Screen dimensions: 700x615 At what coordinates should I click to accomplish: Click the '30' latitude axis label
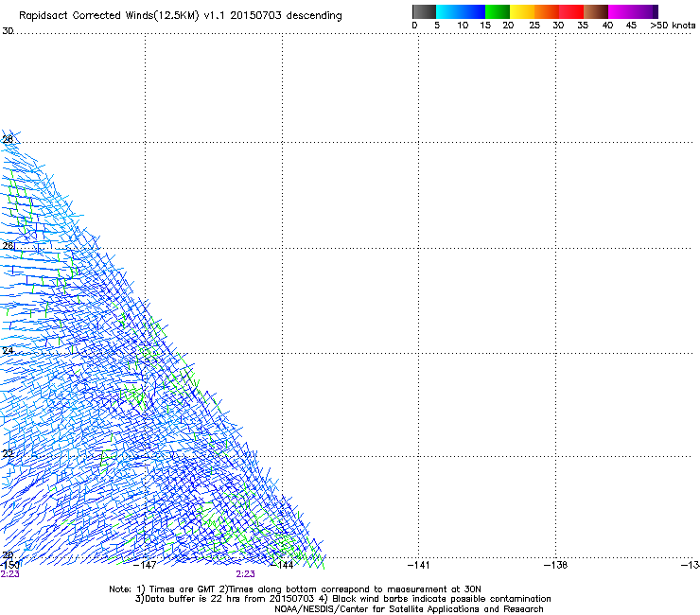(x=8, y=31)
